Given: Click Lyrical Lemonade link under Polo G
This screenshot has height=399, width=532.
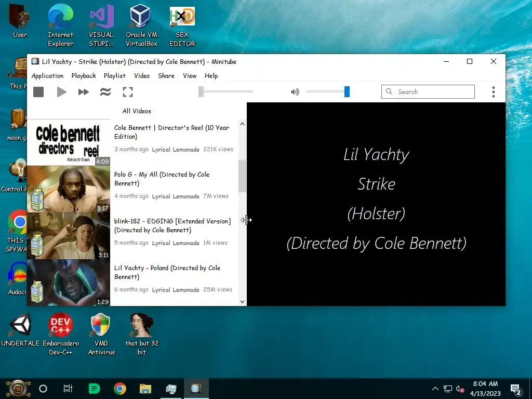Looking at the screenshot, I should [176, 196].
